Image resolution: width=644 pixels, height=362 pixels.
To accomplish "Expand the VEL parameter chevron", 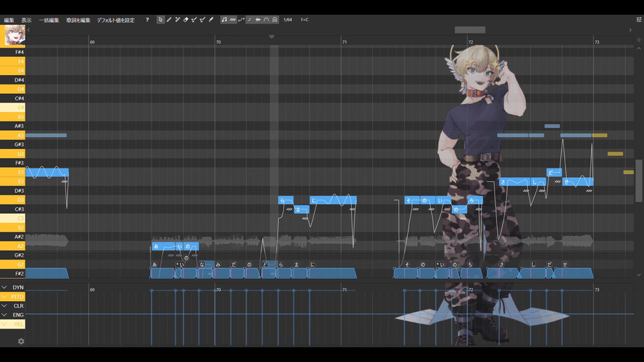I will click(x=4, y=324).
